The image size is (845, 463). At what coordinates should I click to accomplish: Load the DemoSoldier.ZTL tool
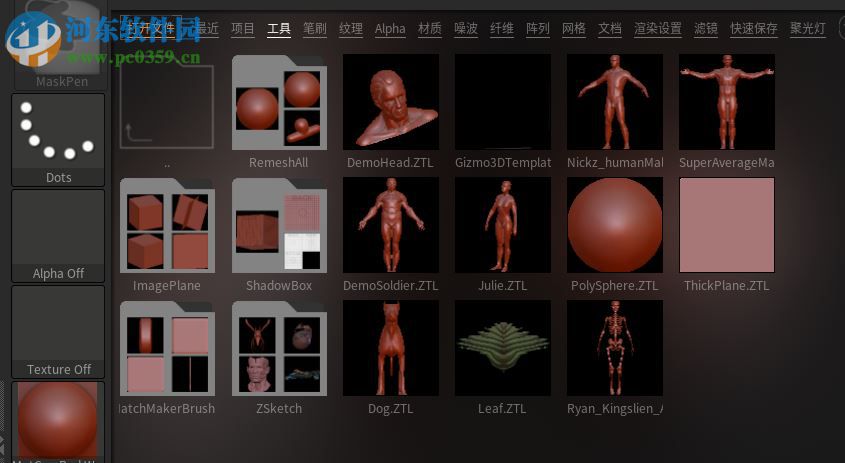391,225
